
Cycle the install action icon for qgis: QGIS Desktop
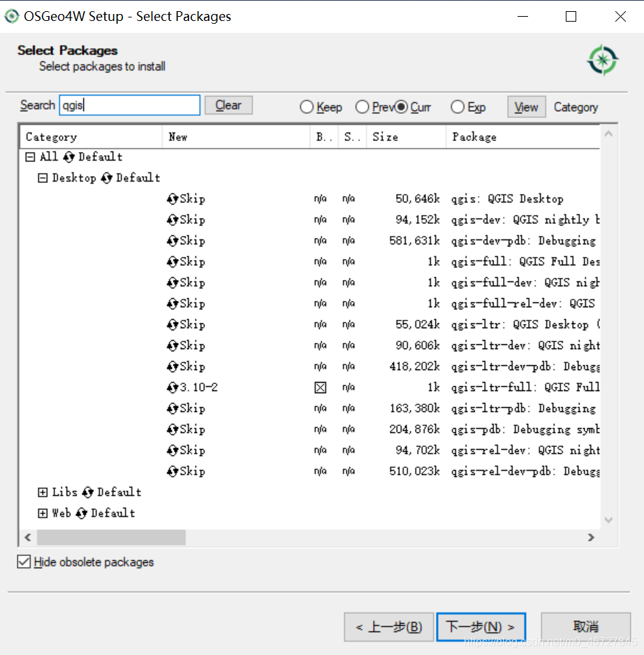click(173, 199)
